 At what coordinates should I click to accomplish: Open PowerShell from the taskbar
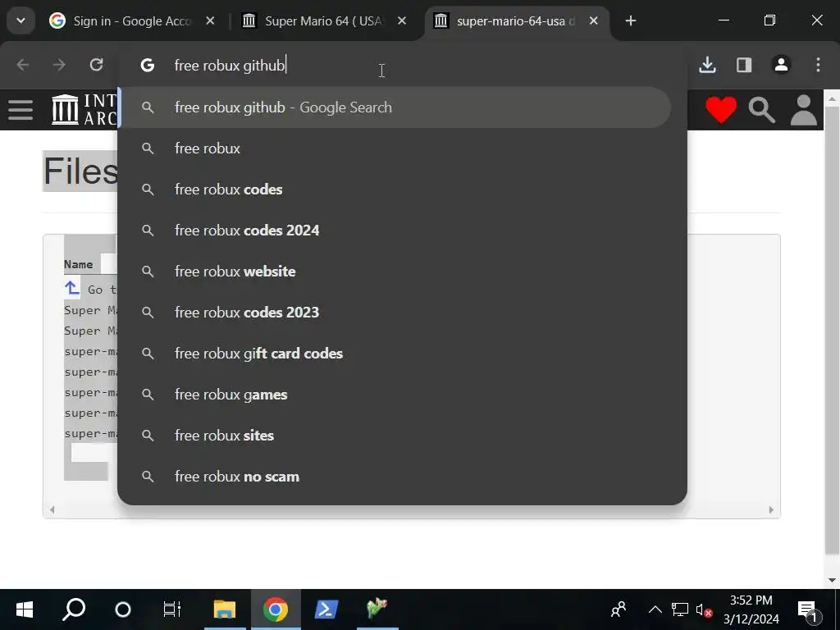tap(326, 609)
